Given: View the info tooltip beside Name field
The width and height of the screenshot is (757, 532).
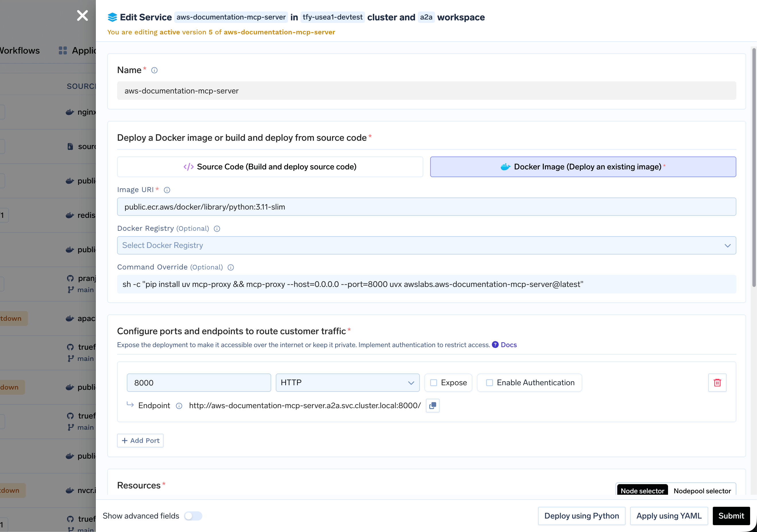Looking at the screenshot, I should click(154, 70).
